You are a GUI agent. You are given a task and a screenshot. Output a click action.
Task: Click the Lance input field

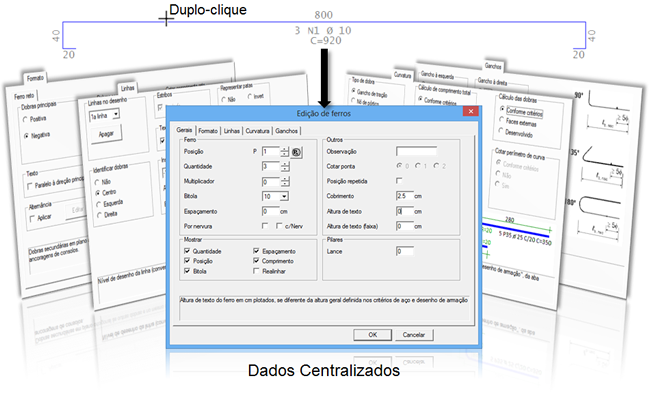(405, 251)
